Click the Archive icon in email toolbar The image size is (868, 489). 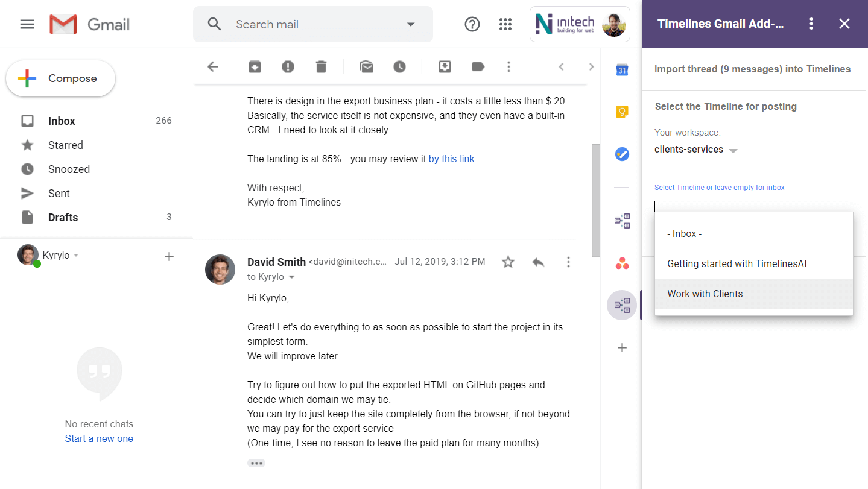coord(255,67)
